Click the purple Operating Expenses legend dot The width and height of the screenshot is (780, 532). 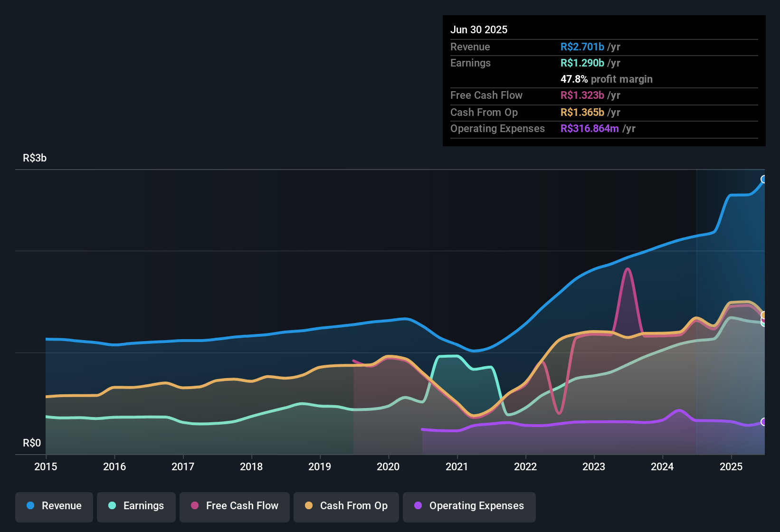tap(418, 505)
